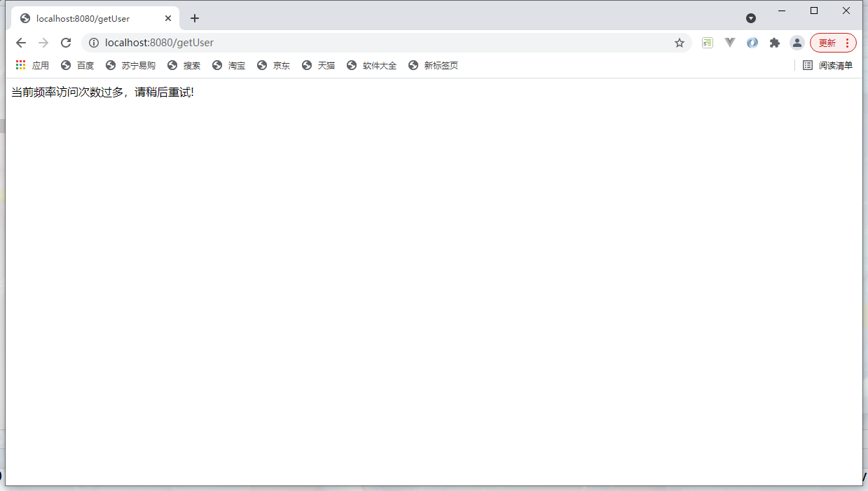Open the 百度 bookmark

tap(77, 65)
